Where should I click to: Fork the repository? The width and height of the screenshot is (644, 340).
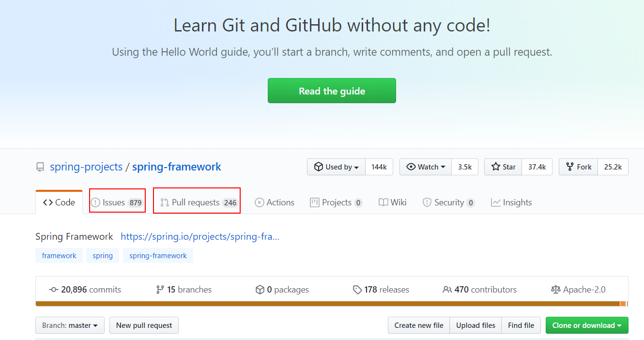(x=578, y=167)
